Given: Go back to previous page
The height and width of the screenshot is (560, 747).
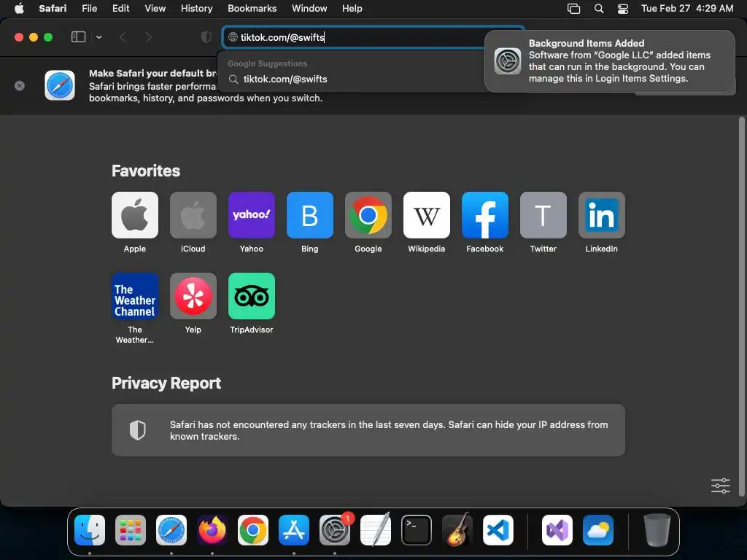Looking at the screenshot, I should (x=123, y=37).
